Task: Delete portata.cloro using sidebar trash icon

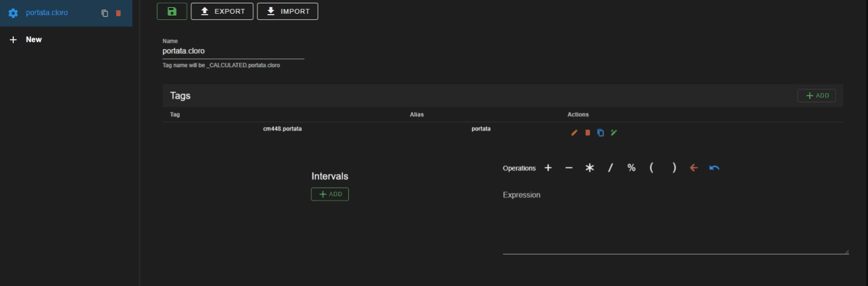Action: pyautogui.click(x=118, y=13)
